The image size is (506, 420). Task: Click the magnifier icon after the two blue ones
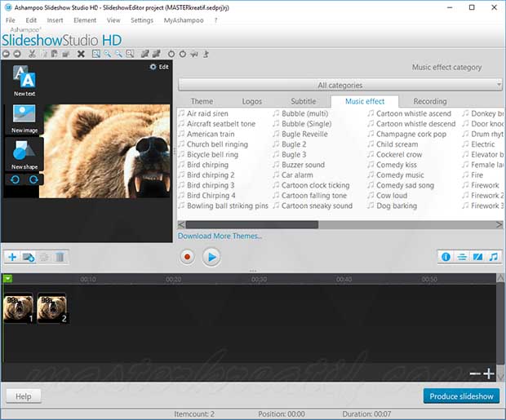(130, 54)
